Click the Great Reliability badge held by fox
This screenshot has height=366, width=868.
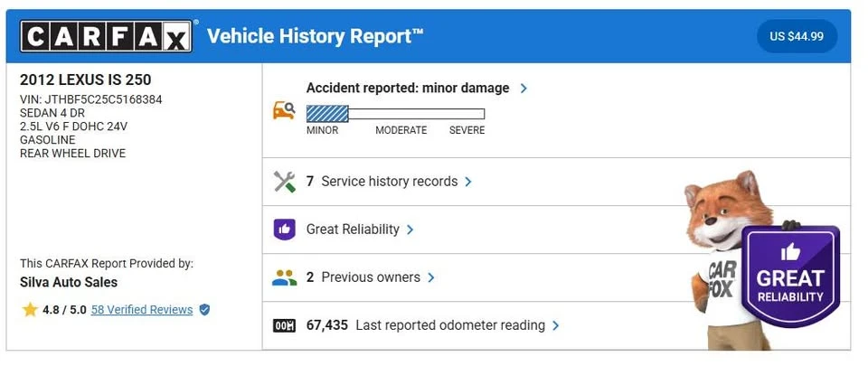[790, 277]
